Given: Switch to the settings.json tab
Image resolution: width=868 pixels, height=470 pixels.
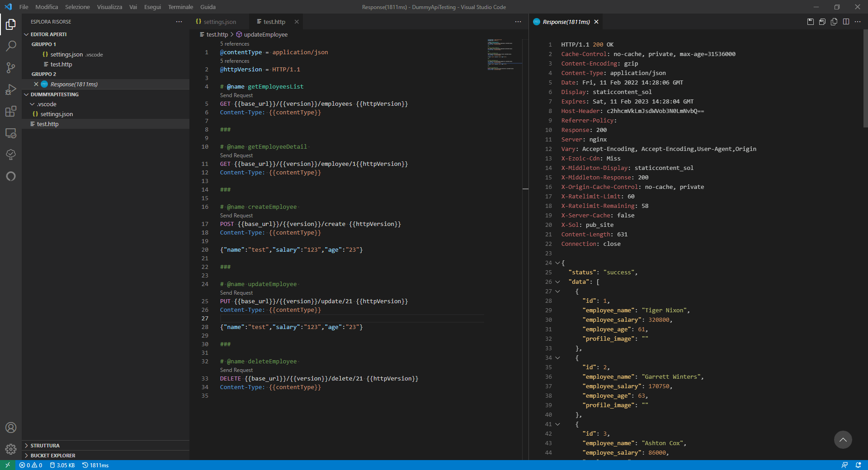Looking at the screenshot, I should pos(219,22).
